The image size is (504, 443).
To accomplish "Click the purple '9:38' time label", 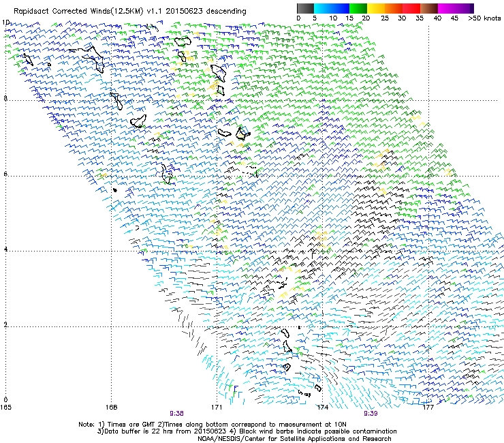I will coord(176,414).
